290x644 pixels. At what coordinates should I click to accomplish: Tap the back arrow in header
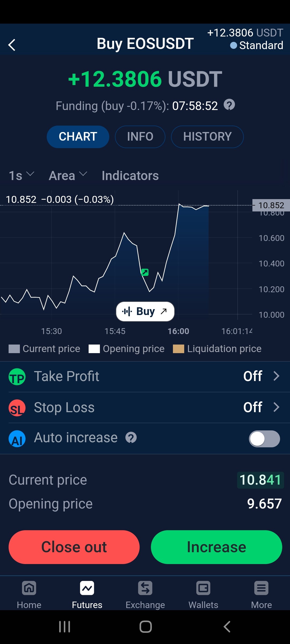coord(12,45)
